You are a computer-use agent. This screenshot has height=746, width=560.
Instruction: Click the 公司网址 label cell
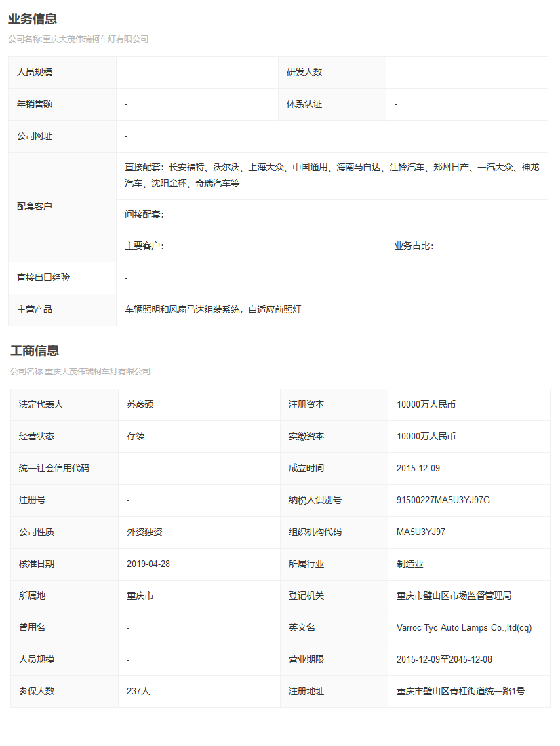point(62,136)
